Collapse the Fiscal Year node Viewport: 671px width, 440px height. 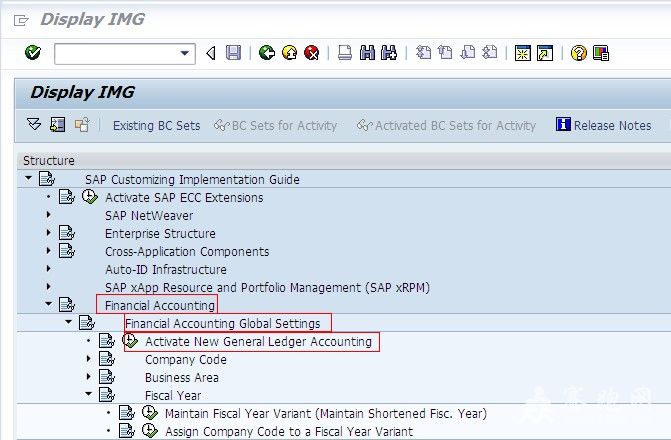pyautogui.click(x=89, y=393)
